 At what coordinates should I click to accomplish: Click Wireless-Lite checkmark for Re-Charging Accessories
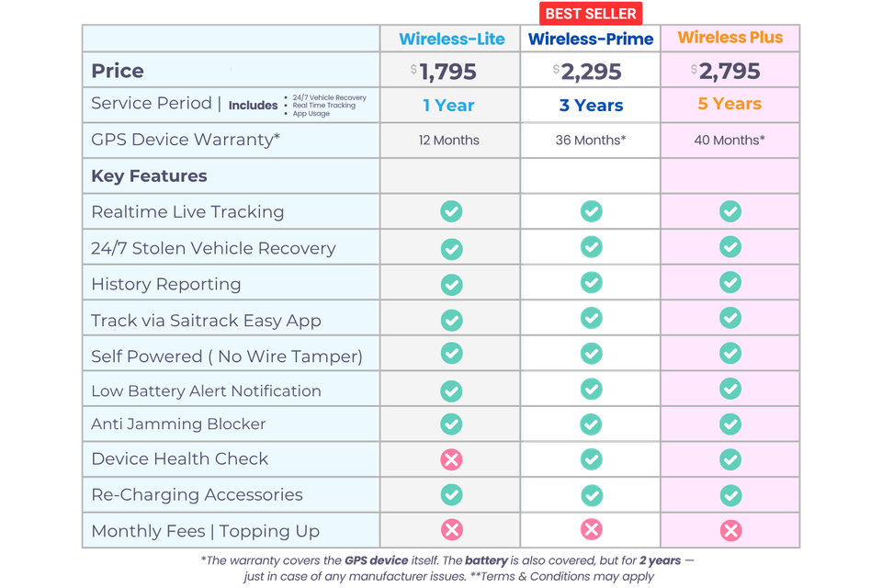coord(451,495)
